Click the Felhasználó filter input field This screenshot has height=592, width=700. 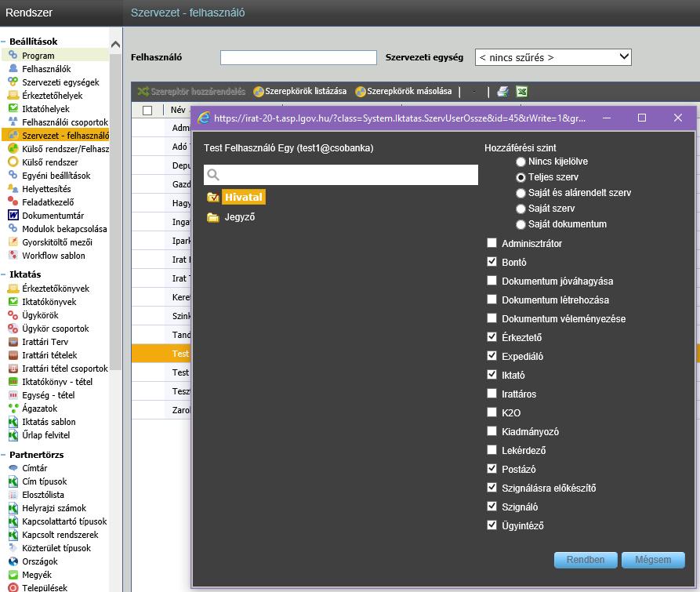(299, 57)
